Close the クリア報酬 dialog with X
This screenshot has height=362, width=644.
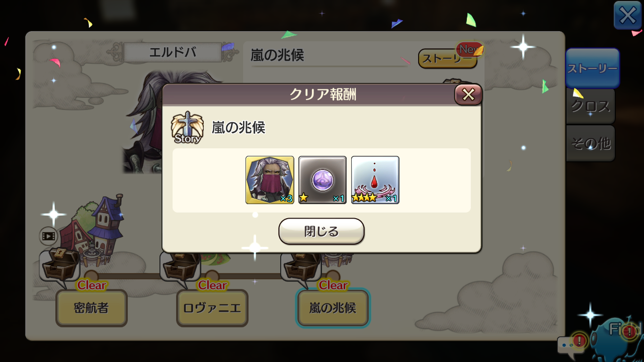tap(468, 95)
